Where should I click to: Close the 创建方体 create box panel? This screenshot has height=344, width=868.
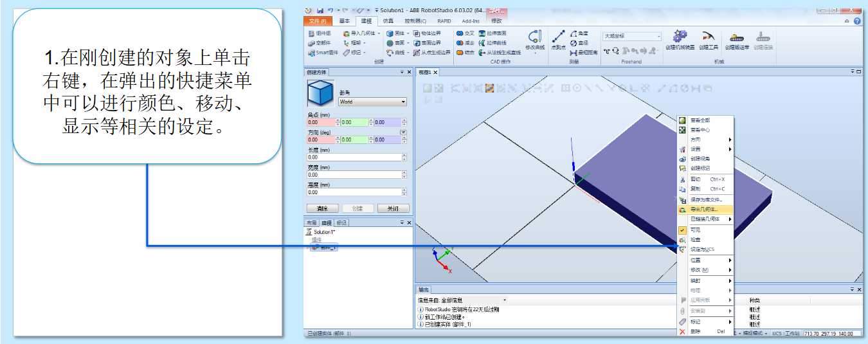(x=409, y=72)
